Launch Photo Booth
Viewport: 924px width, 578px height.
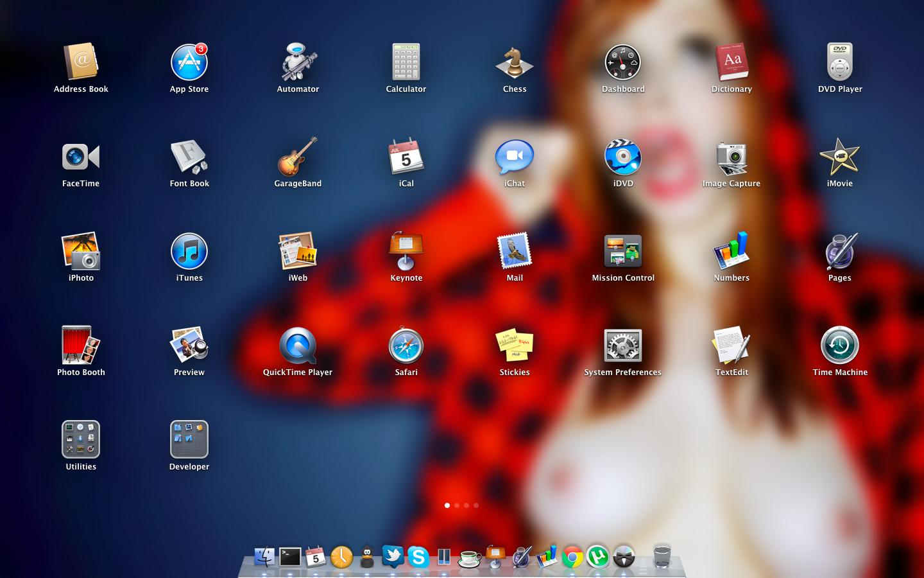(x=81, y=346)
